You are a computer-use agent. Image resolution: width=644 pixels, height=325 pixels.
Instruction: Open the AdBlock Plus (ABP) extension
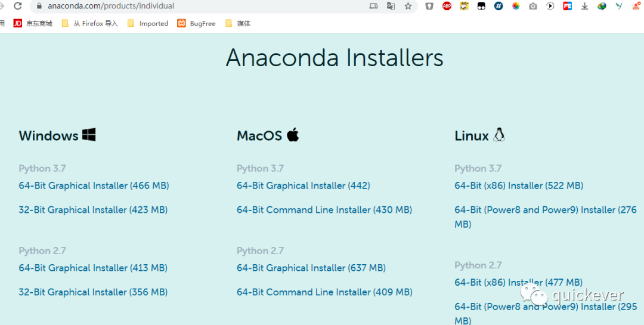(447, 6)
